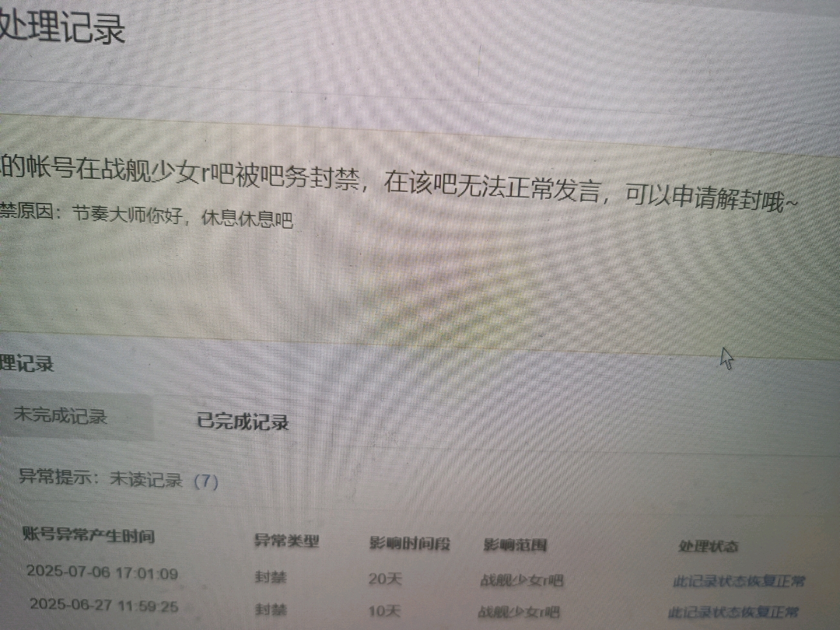The image size is (840, 630).
Task: Click the 影响范围 column header
Action: pos(515,545)
